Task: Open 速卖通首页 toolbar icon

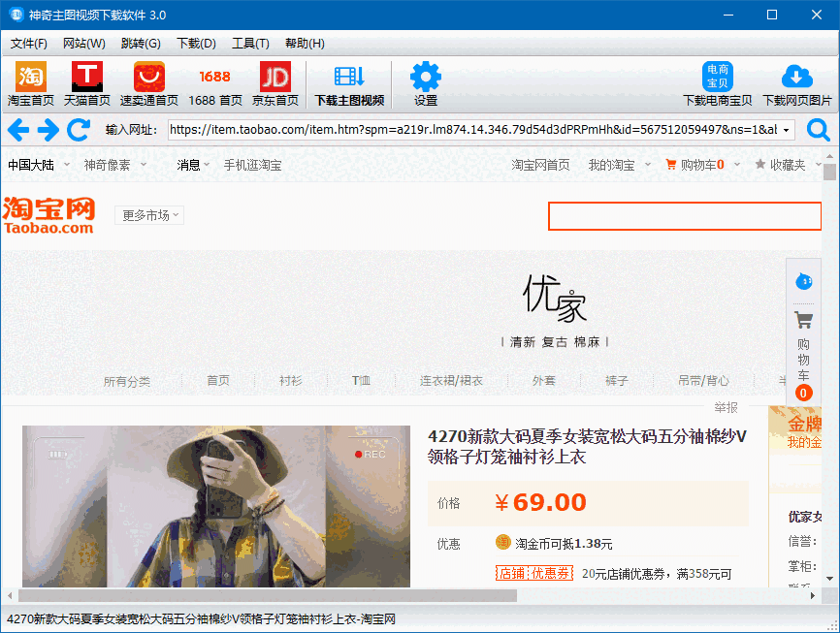Action: click(x=150, y=82)
